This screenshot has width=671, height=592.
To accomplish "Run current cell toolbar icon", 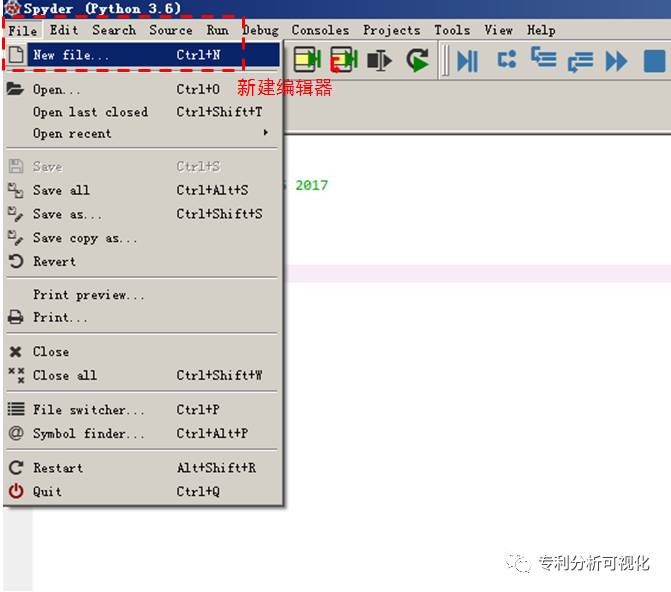I will [307, 59].
